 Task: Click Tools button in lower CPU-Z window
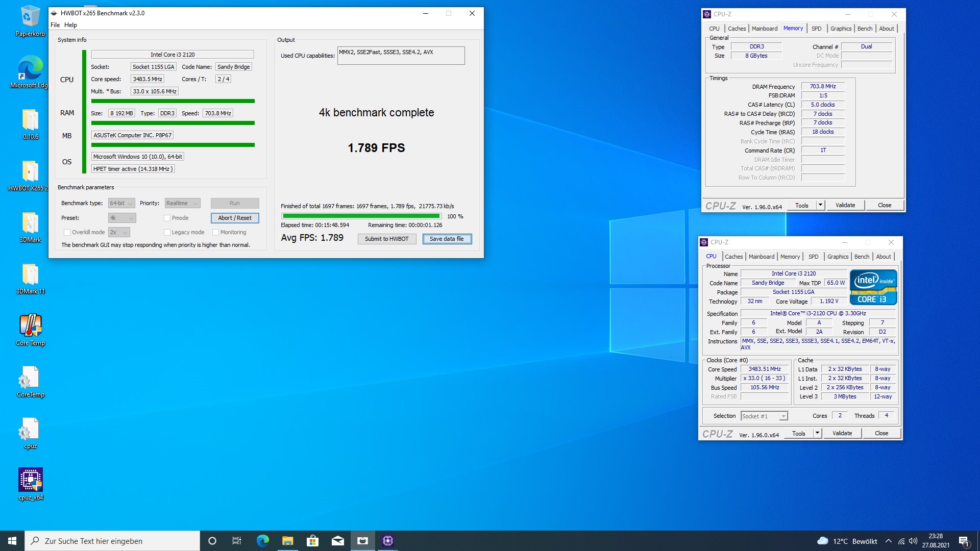[x=799, y=433]
